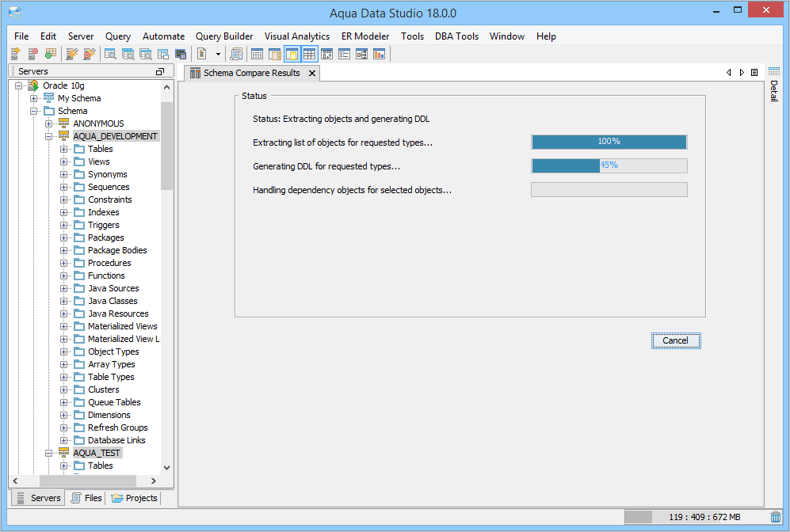Collapse the AQUA_TEST schema node
Screen dimensions: 790x532
(49, 453)
